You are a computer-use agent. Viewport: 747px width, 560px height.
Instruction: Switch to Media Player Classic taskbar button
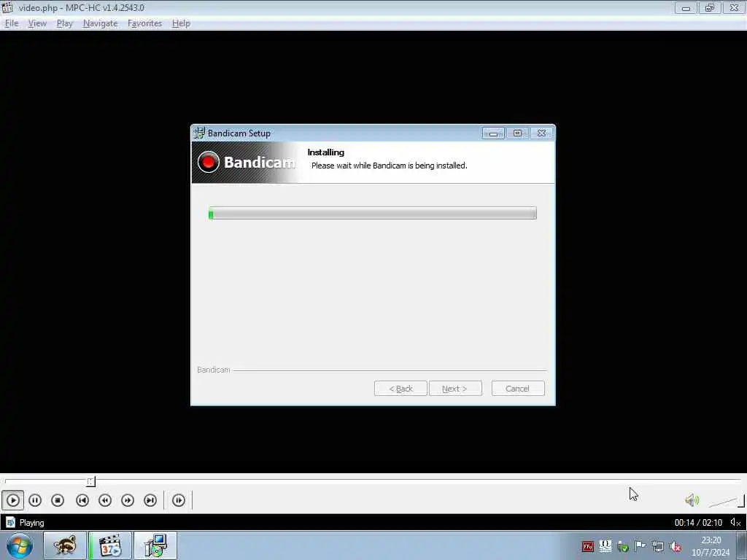[x=110, y=545]
